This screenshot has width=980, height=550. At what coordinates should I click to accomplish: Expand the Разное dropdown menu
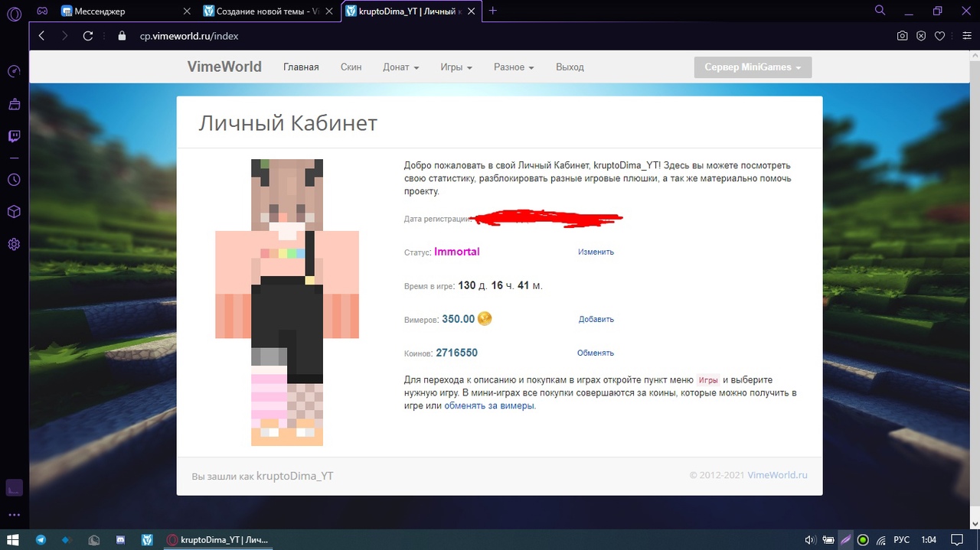pyautogui.click(x=514, y=67)
